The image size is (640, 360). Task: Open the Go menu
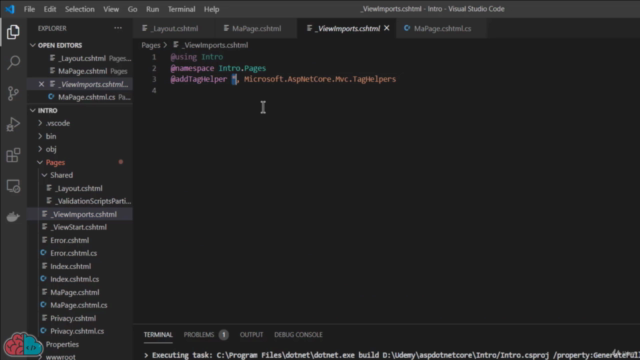132,9
